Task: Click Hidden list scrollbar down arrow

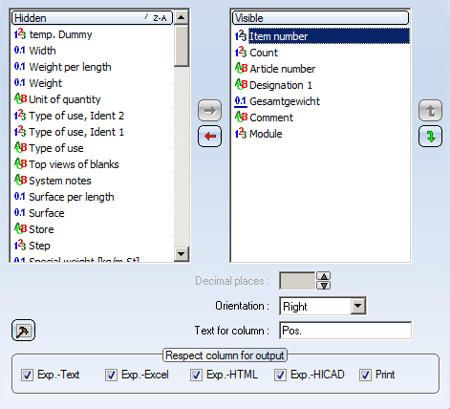Action: tap(181, 254)
